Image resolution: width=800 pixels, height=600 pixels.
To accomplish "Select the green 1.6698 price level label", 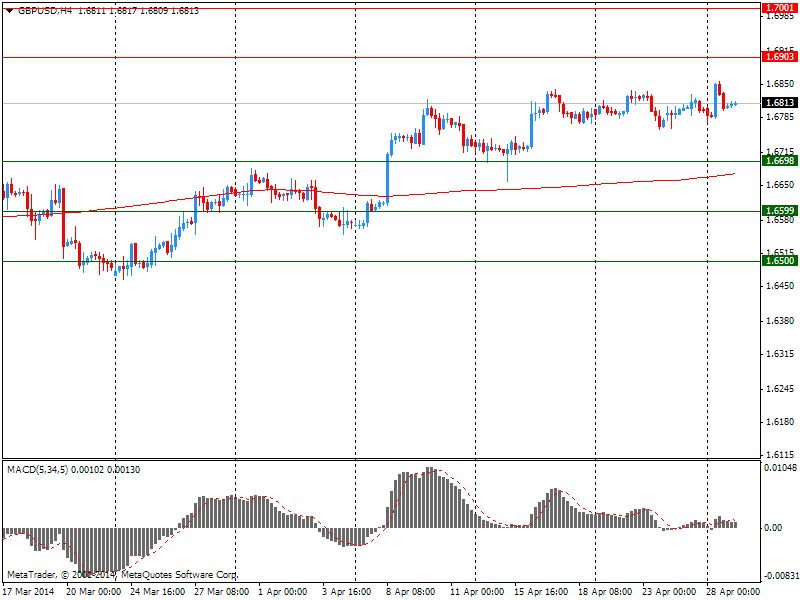I will click(779, 161).
